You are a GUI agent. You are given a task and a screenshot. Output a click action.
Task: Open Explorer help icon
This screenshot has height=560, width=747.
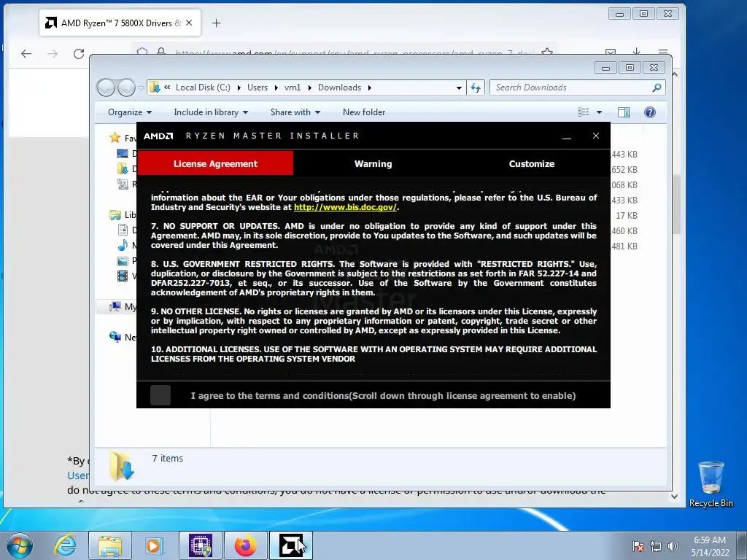tap(649, 112)
